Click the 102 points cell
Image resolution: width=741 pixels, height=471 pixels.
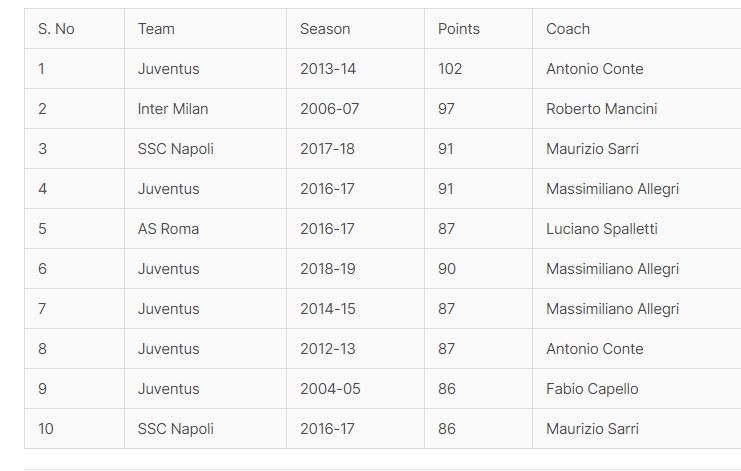click(x=452, y=69)
